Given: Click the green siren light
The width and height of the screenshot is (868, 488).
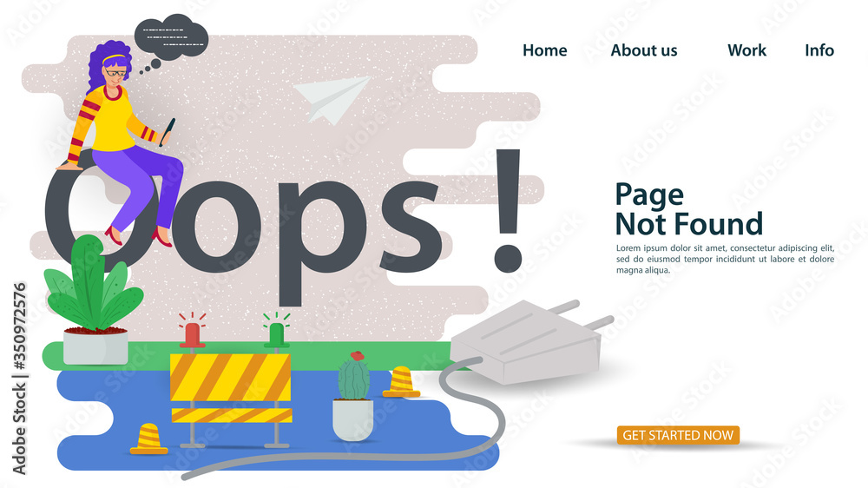Looking at the screenshot, I should point(276,330).
